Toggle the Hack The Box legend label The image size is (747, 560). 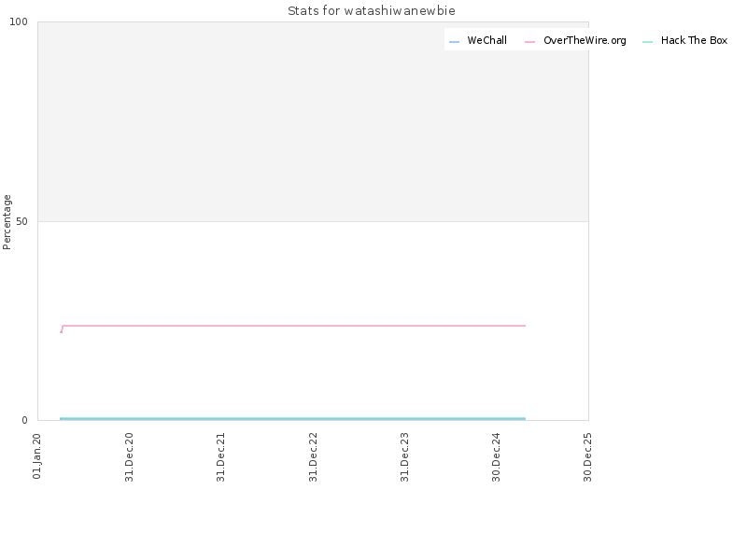[x=694, y=40]
